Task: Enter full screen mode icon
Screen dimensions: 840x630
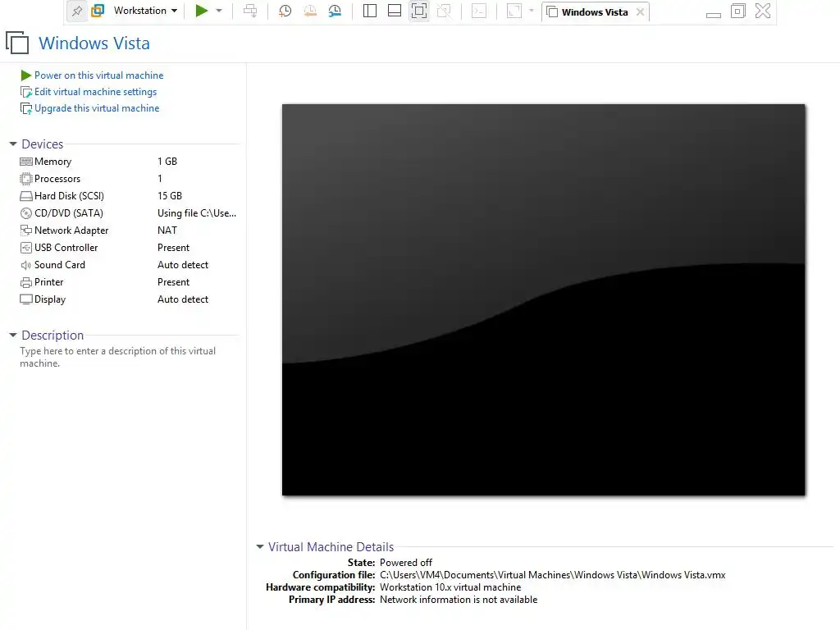Action: click(419, 11)
